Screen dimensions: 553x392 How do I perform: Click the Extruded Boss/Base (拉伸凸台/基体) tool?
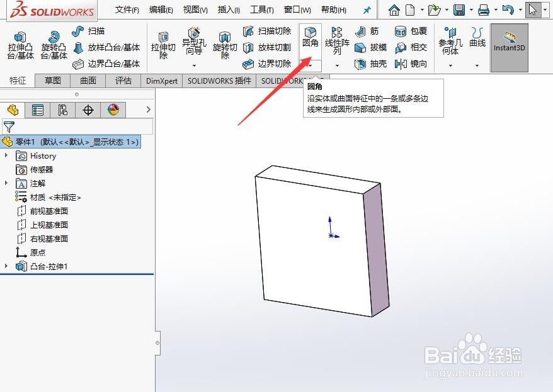(20, 46)
